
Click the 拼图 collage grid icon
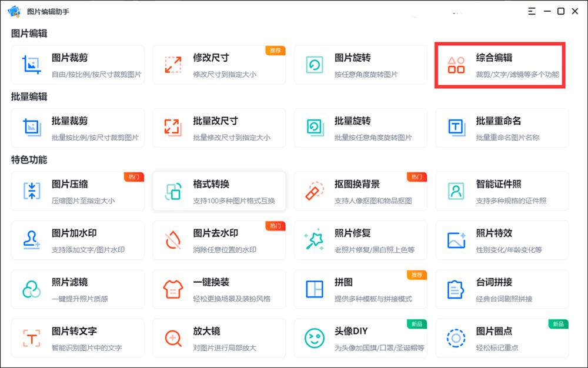313,289
